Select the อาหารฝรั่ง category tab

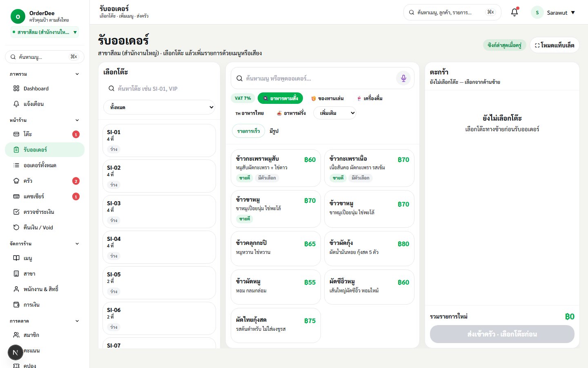(291, 113)
